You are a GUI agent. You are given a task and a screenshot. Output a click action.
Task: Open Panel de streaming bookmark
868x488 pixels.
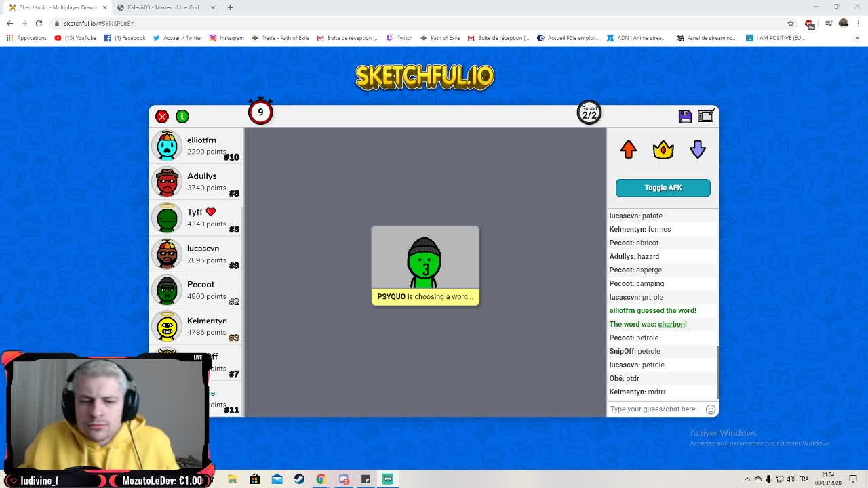coord(707,38)
